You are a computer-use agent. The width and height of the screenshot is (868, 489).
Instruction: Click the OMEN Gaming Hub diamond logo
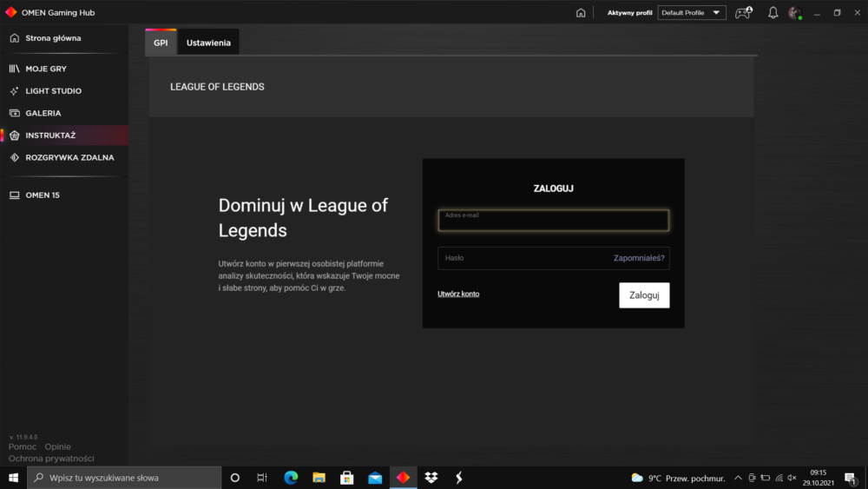pos(10,12)
